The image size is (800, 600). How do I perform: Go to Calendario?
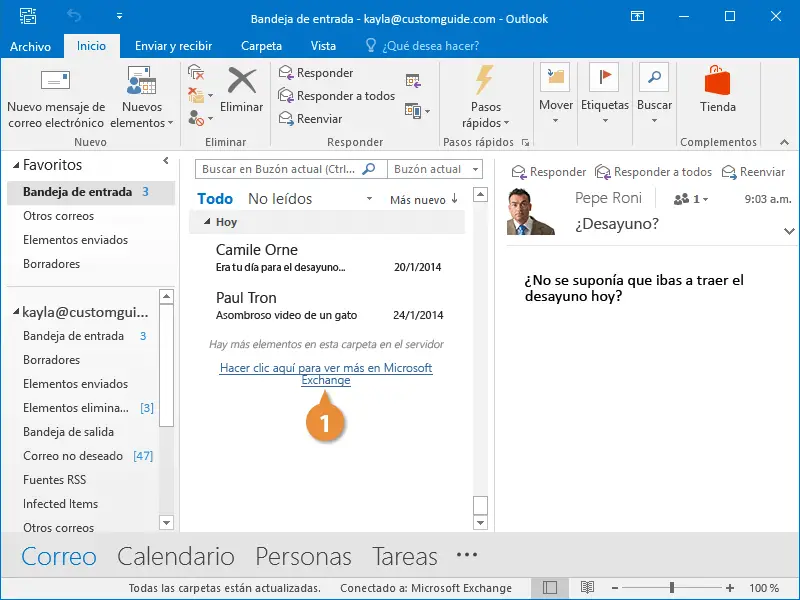(x=176, y=556)
